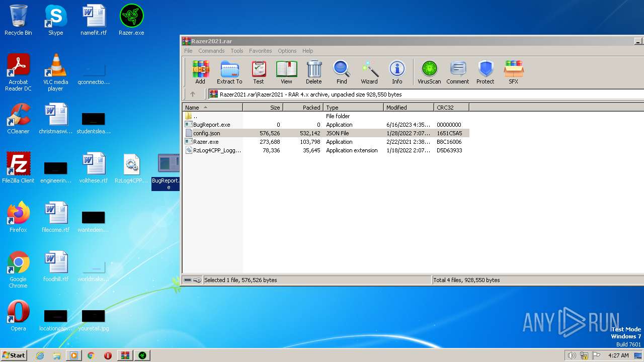Select the namefit.rtf desktop file
This screenshot has height=362, width=644.
pos(94,20)
